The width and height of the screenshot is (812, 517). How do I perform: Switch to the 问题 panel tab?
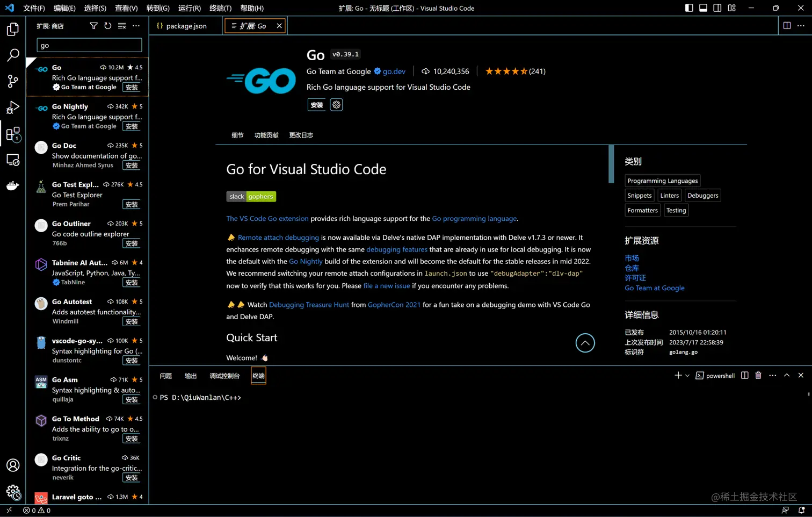(x=166, y=376)
